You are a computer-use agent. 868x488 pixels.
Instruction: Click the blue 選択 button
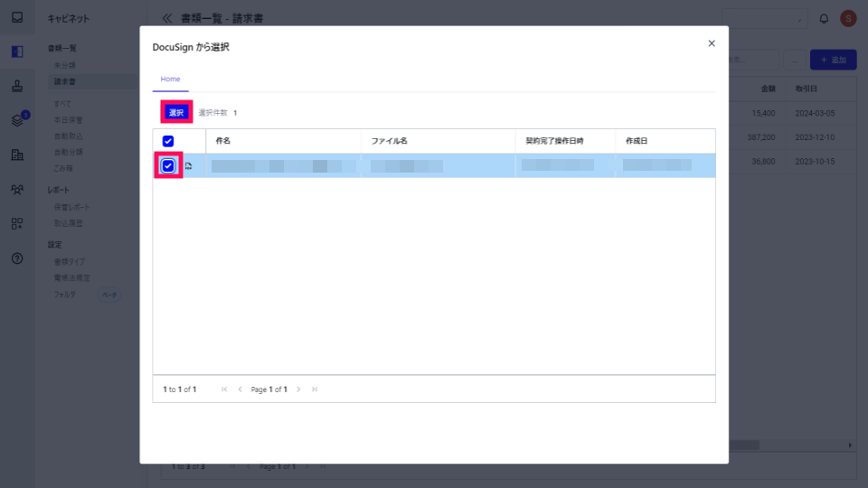tap(176, 112)
